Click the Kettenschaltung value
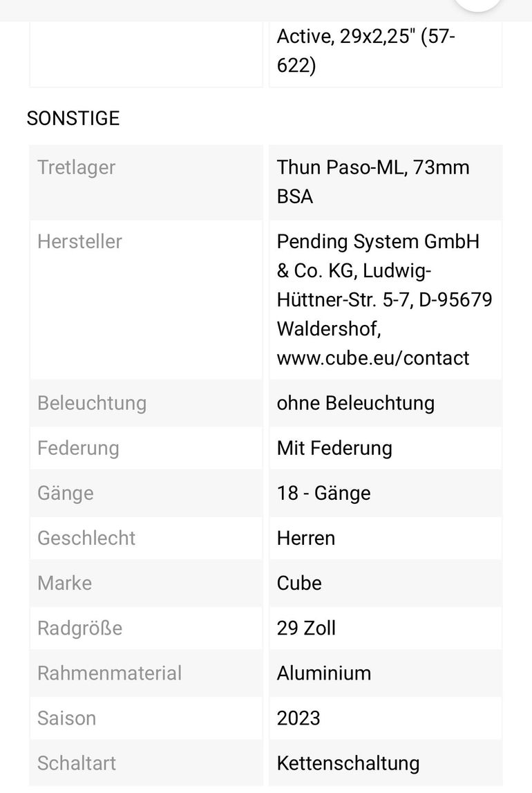Viewport: 532px width, 793px height. [348, 763]
